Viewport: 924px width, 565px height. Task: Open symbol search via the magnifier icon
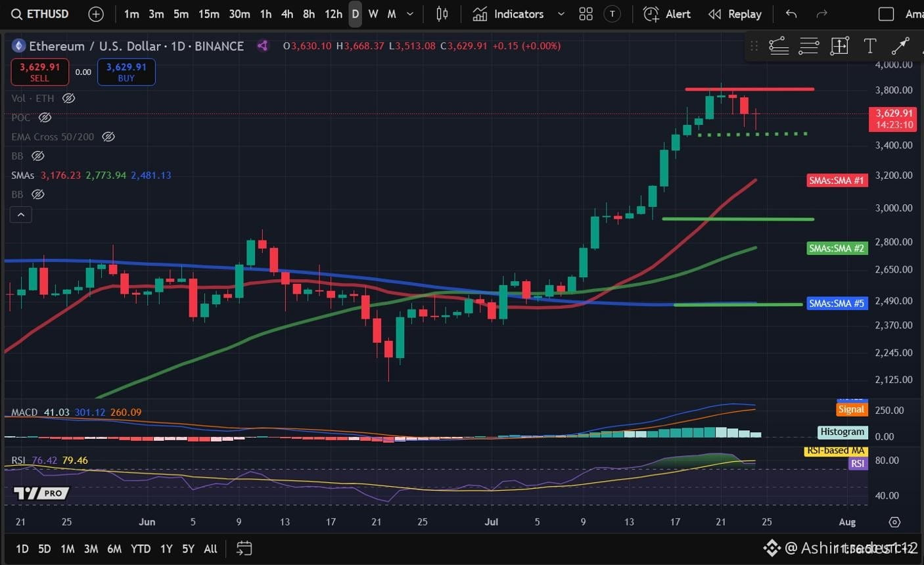click(16, 14)
